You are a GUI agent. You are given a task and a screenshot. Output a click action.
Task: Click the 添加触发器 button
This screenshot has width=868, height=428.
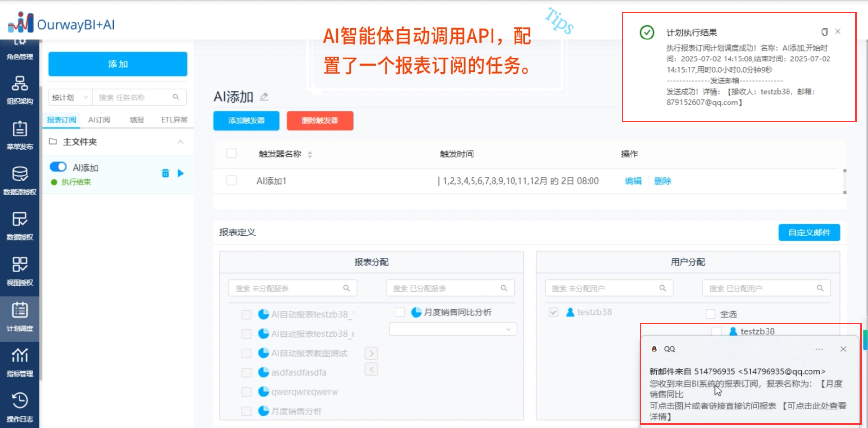[246, 121]
